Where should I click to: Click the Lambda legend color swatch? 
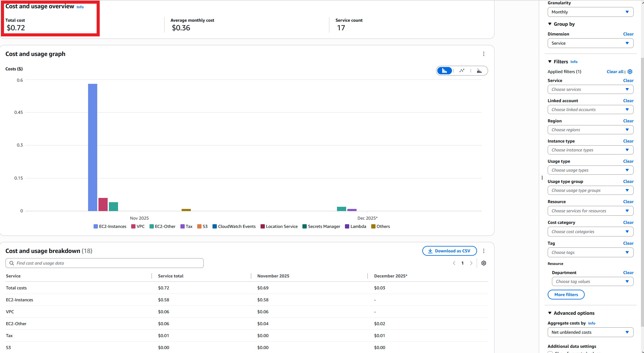347,226
